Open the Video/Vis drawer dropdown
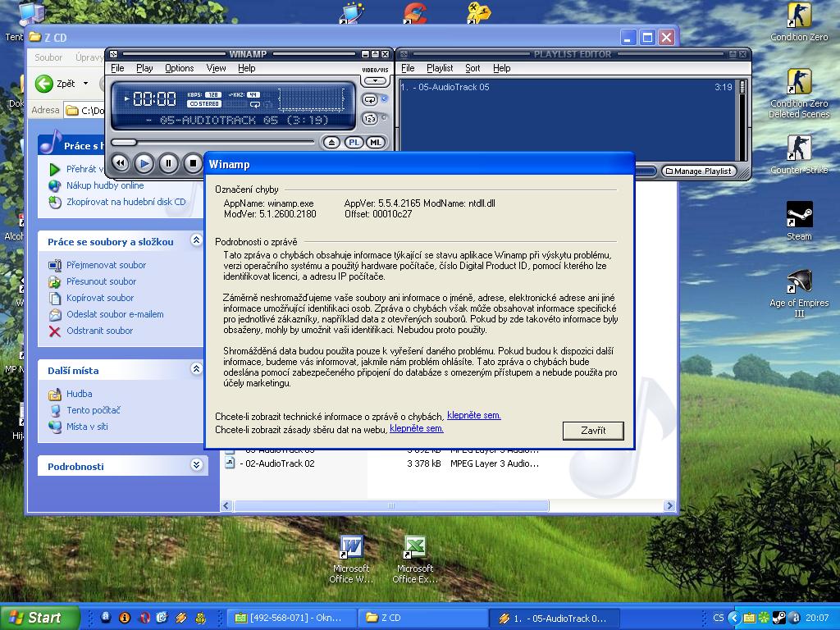This screenshot has height=630, width=840. coord(375,81)
